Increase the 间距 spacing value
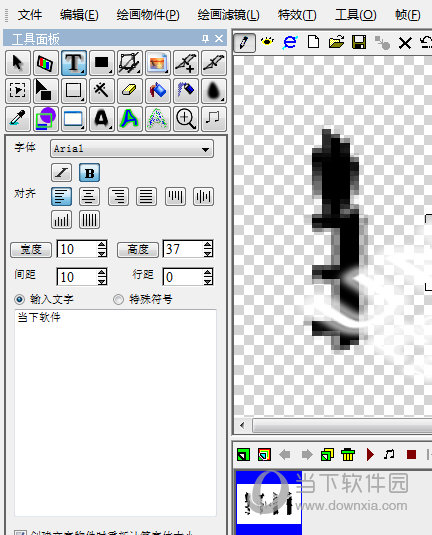Viewport: 432px width, 535px height. pos(102,273)
